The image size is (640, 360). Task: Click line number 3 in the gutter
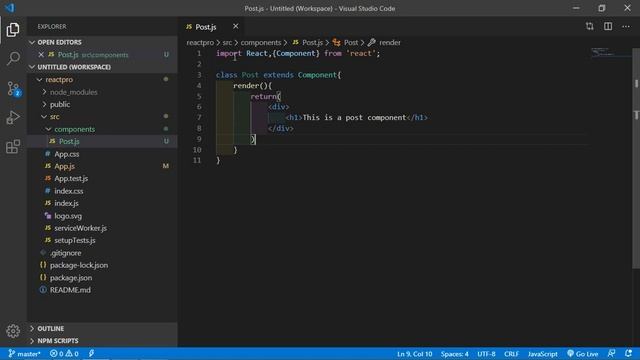tap(199, 75)
